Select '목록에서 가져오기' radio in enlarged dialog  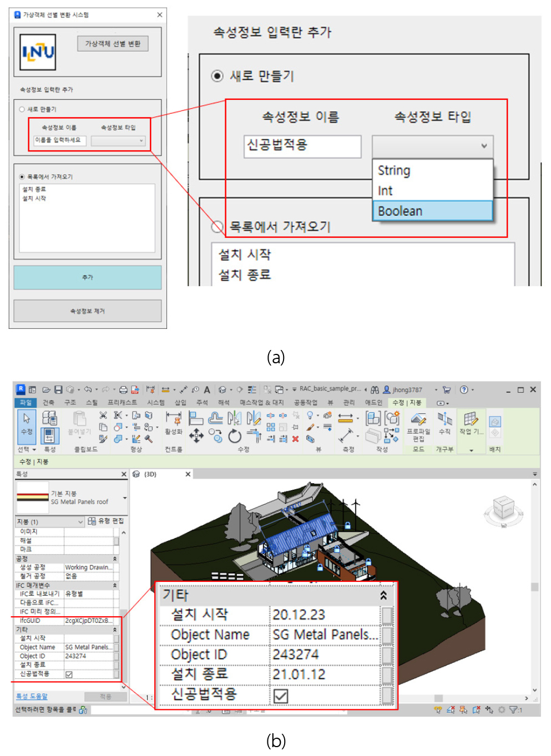point(218,226)
